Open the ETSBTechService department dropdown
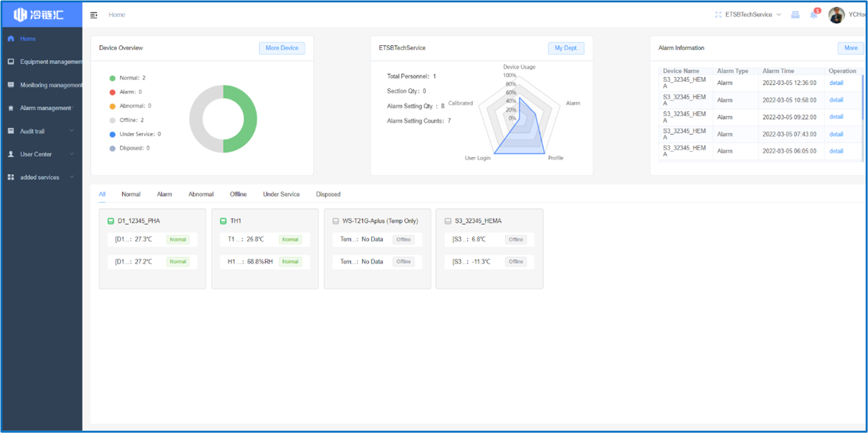The height and width of the screenshot is (433, 868). (x=752, y=15)
